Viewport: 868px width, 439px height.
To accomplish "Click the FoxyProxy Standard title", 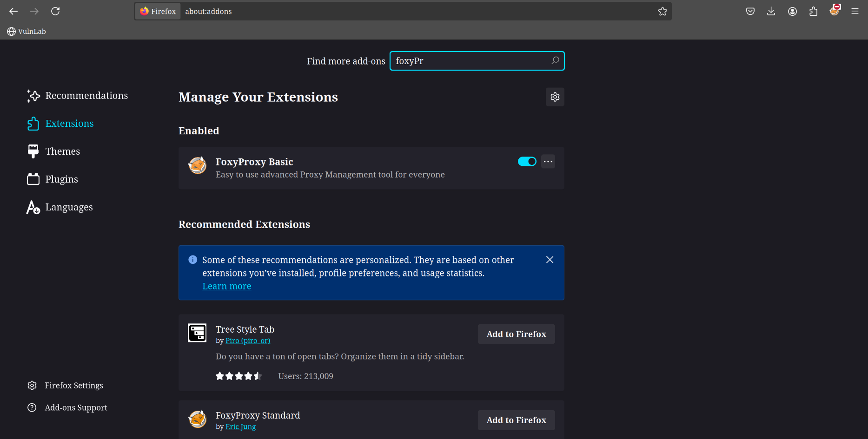I will (258, 415).
